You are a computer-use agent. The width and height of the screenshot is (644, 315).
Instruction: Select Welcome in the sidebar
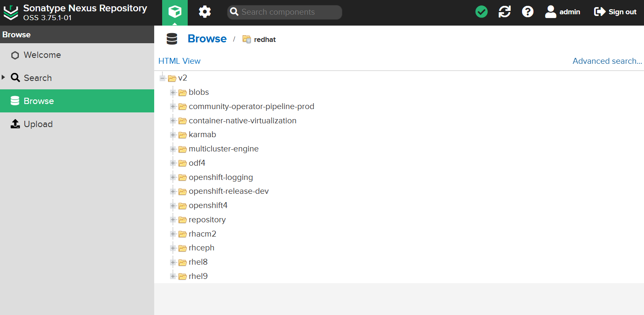click(42, 55)
